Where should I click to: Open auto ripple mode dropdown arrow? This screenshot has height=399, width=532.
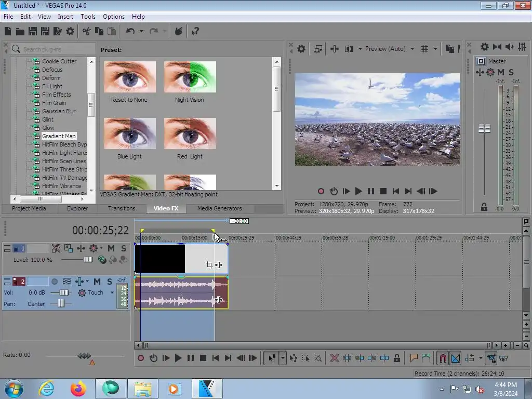tap(481, 358)
